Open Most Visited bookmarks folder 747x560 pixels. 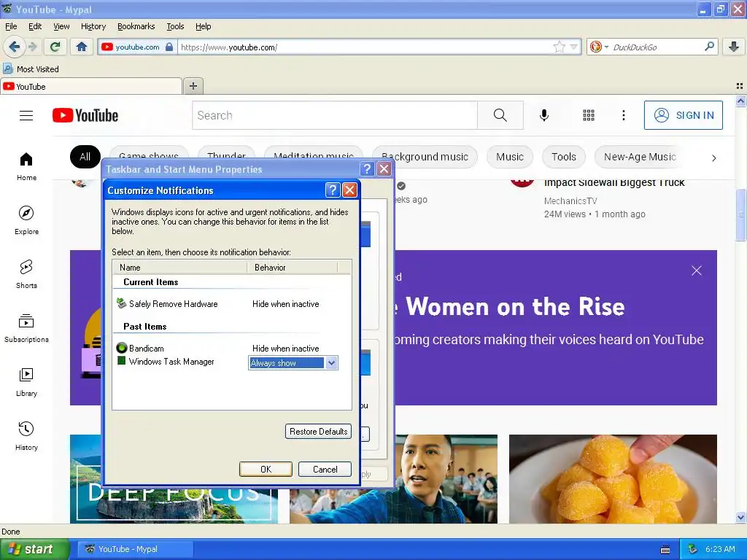31,69
